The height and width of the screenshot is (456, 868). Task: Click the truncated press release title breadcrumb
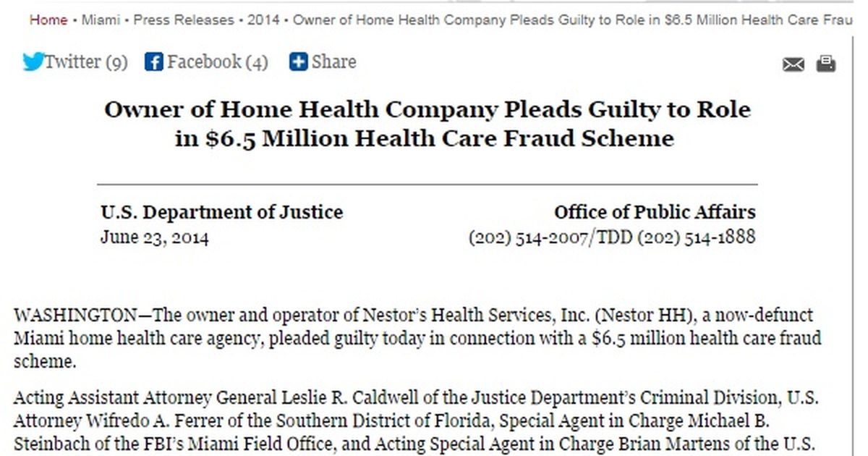[x=571, y=20]
